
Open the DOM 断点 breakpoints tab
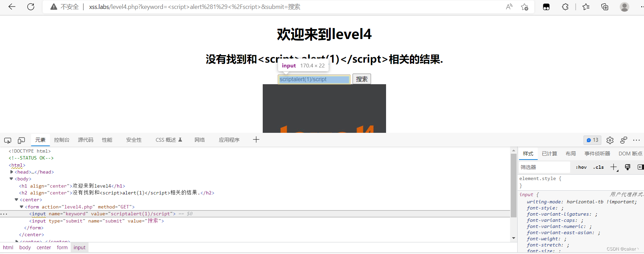pos(630,154)
